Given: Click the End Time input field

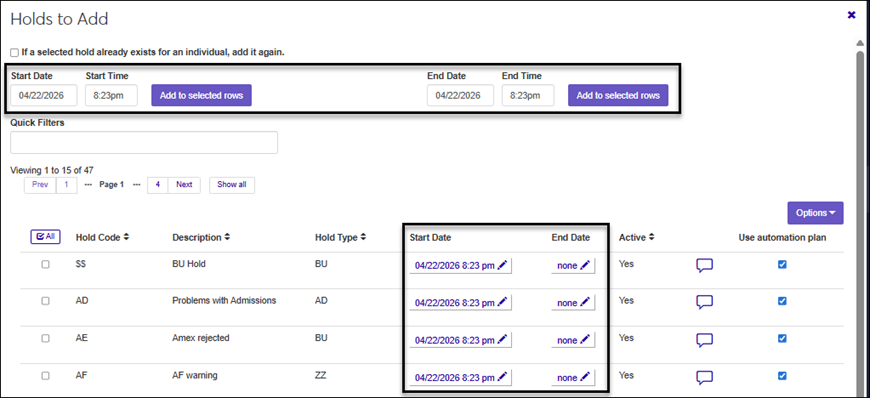Looking at the screenshot, I should point(528,95).
